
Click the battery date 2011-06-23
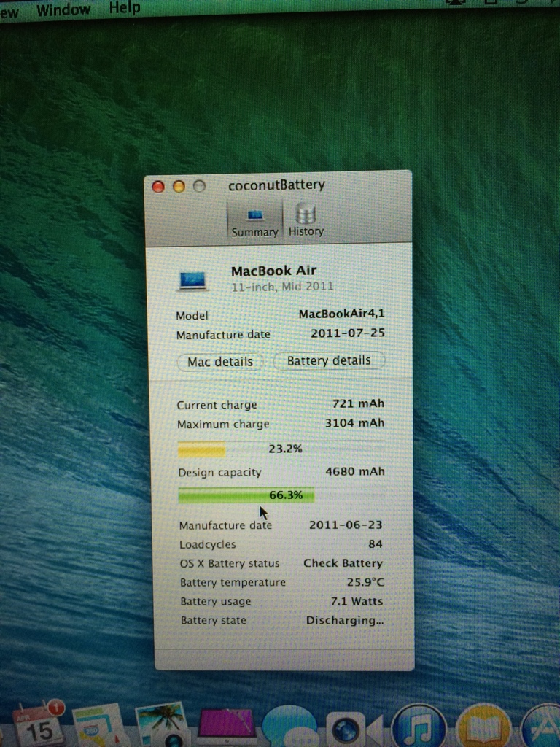pyautogui.click(x=346, y=525)
